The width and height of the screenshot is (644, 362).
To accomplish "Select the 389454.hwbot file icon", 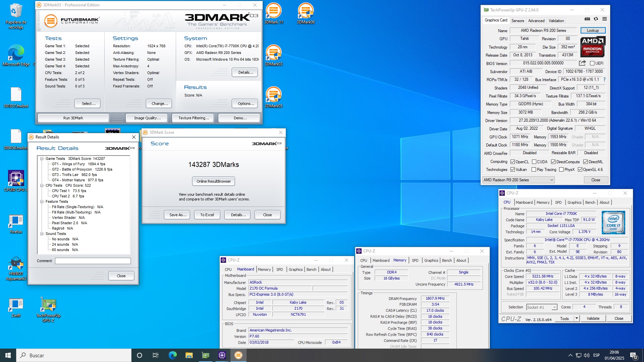I will coord(16,139).
